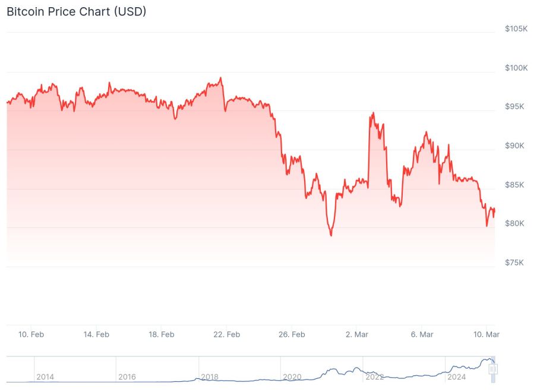Screen dimensions: 537x392
Task: Click the 18. Feb axis tick label
Action: pyautogui.click(x=161, y=334)
